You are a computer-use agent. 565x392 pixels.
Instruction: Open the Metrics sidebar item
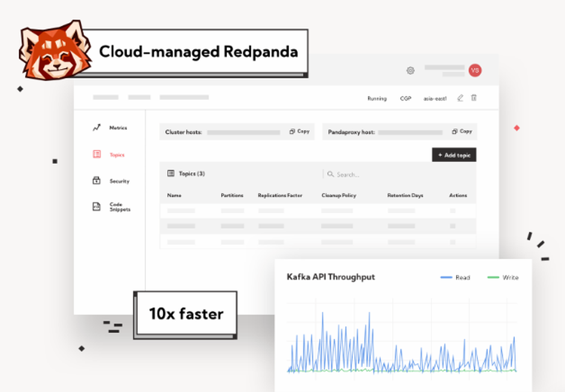coord(118,128)
